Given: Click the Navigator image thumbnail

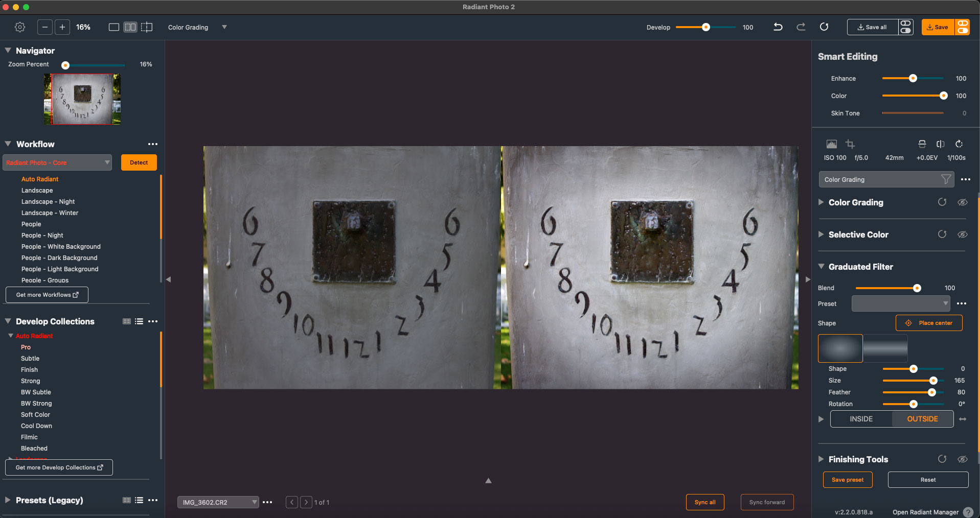Looking at the screenshot, I should (82, 99).
